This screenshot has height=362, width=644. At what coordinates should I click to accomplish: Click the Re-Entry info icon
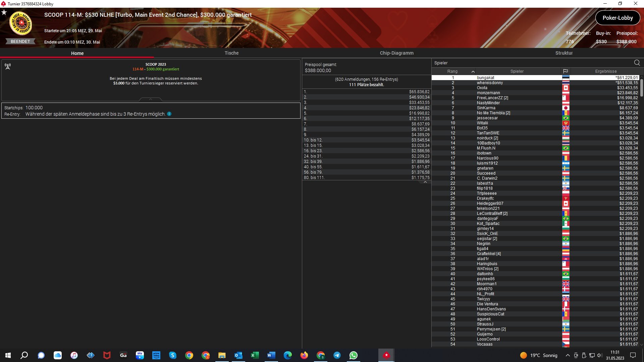tap(169, 114)
